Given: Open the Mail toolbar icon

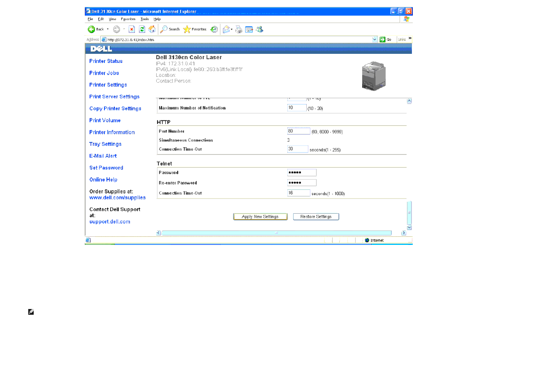Looking at the screenshot, I should [x=226, y=29].
